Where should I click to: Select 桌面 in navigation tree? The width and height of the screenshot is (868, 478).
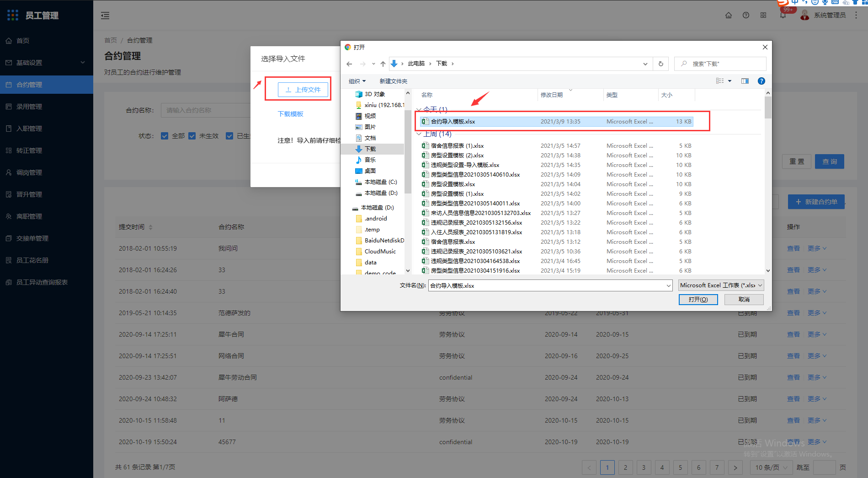370,171
